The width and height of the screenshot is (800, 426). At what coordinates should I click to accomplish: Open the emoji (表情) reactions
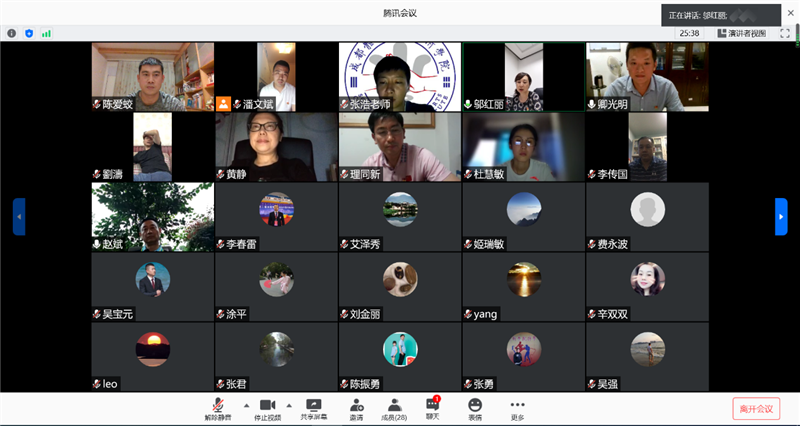pyautogui.click(x=475, y=405)
